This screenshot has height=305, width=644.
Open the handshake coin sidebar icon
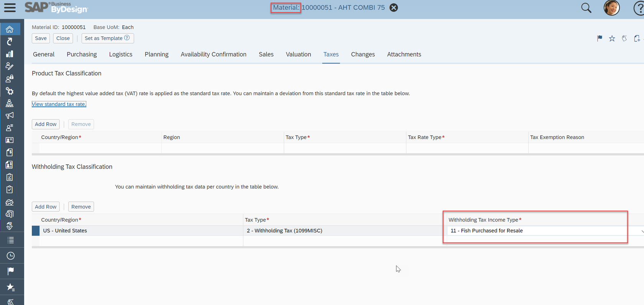tap(10, 226)
